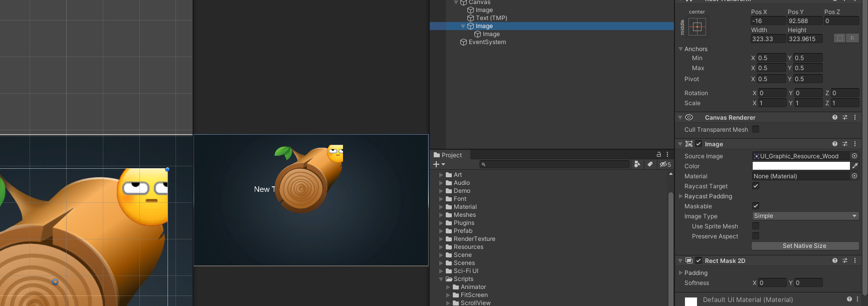Open Image component three-dot options menu
868x306 pixels.
[855, 144]
